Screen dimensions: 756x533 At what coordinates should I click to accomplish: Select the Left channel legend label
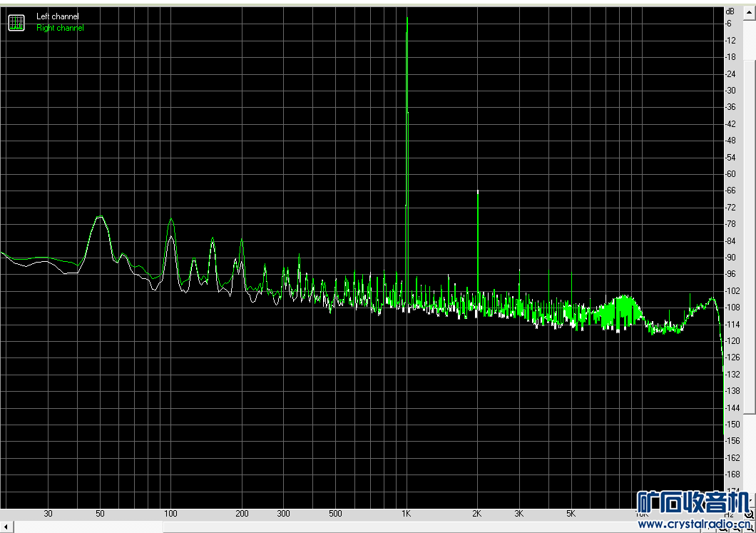(x=57, y=16)
